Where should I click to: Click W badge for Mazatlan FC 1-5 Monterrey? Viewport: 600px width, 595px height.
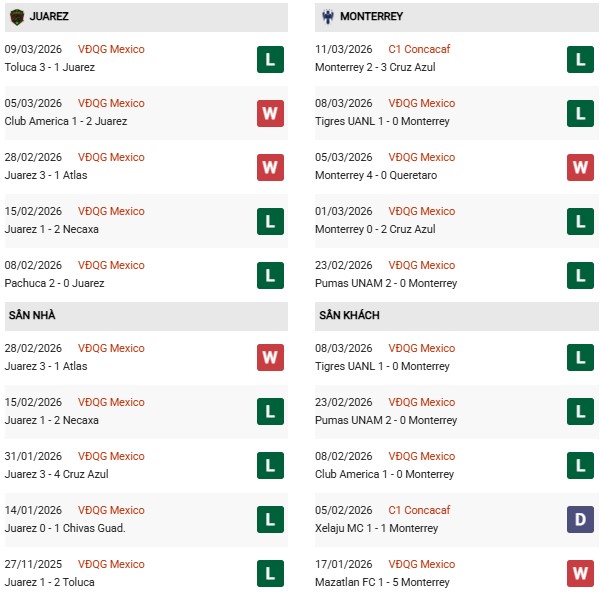point(580,574)
